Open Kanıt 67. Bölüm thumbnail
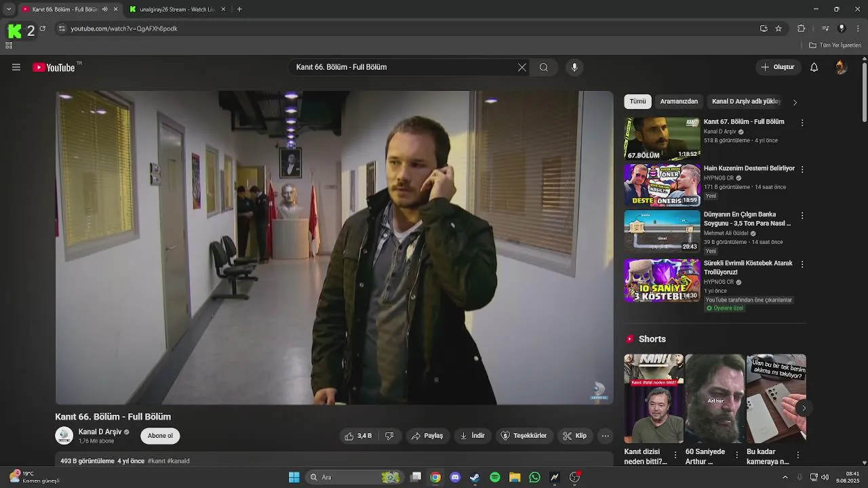The width and height of the screenshot is (868, 488). (662, 138)
